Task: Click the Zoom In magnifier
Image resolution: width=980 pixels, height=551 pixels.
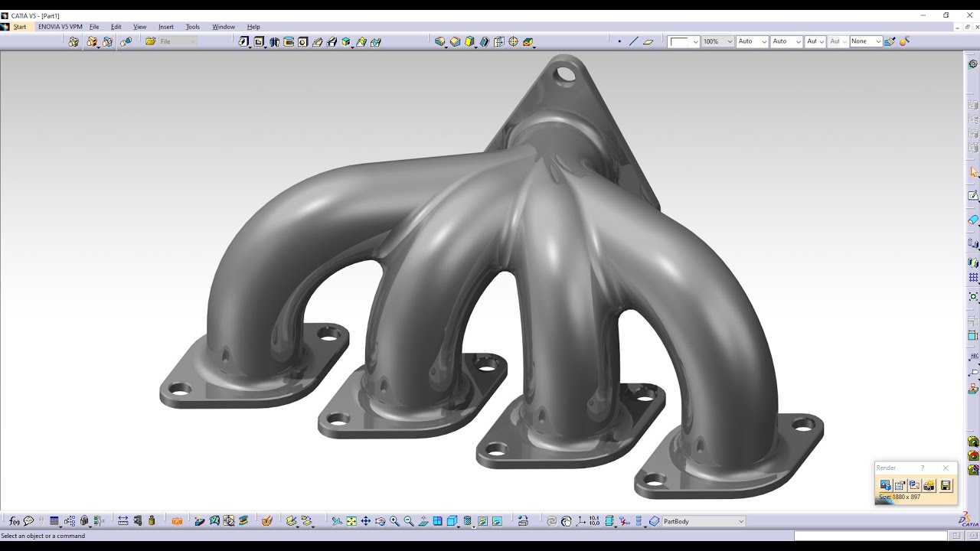Action: [394, 521]
